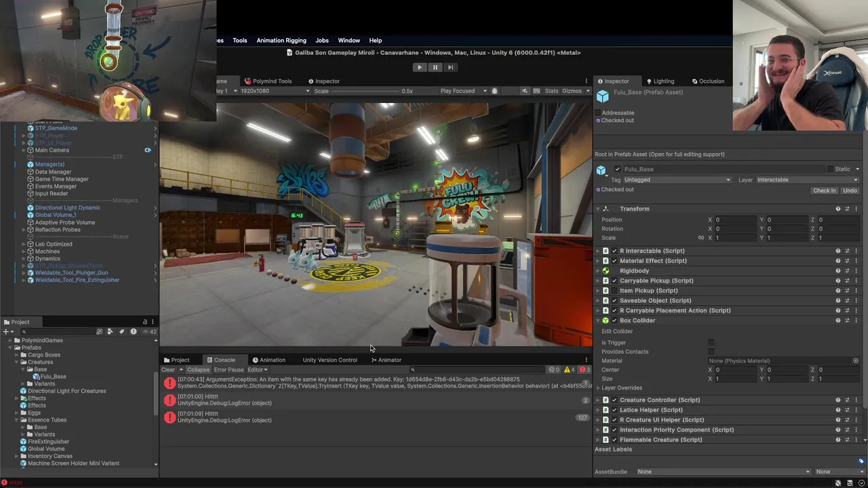Click the Check in button
Screen dimensions: 868x488
(x=825, y=190)
